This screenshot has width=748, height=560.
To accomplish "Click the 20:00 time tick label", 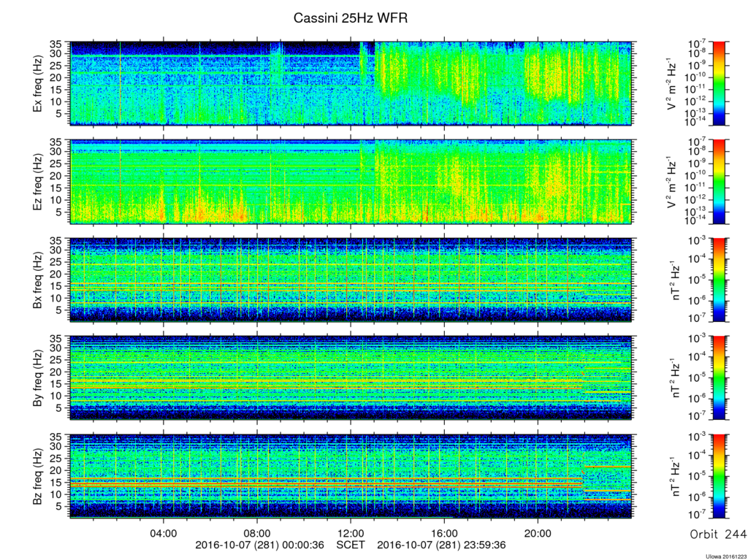I will pyautogui.click(x=538, y=533).
